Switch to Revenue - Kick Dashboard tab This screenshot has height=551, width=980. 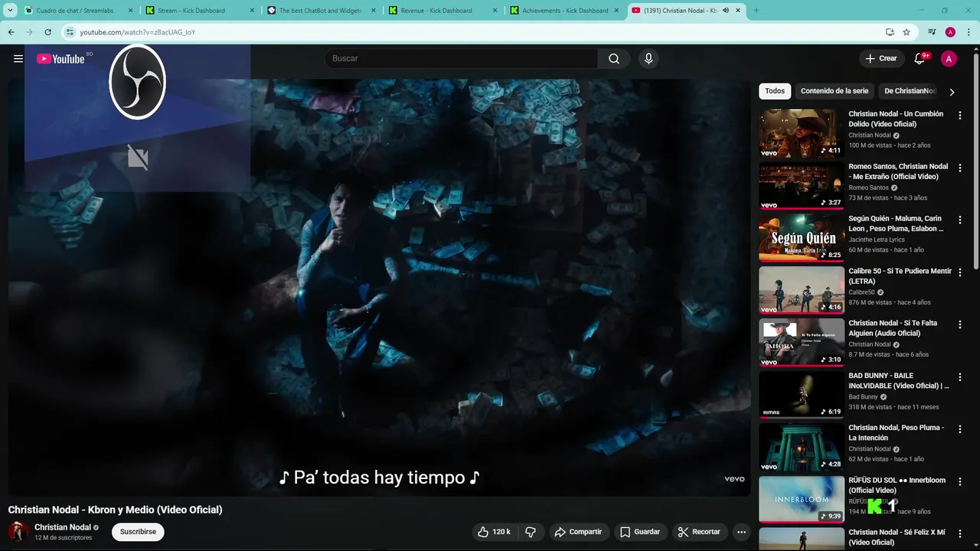pyautogui.click(x=443, y=11)
